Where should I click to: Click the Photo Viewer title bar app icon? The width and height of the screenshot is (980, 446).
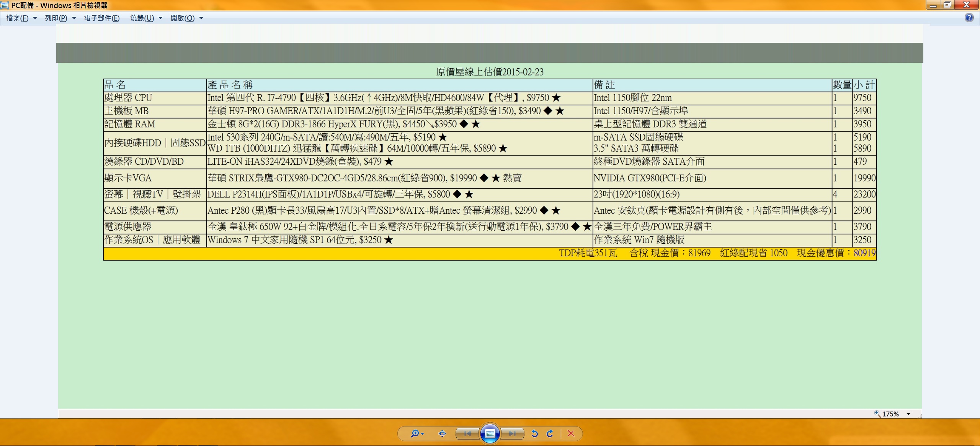coord(5,5)
